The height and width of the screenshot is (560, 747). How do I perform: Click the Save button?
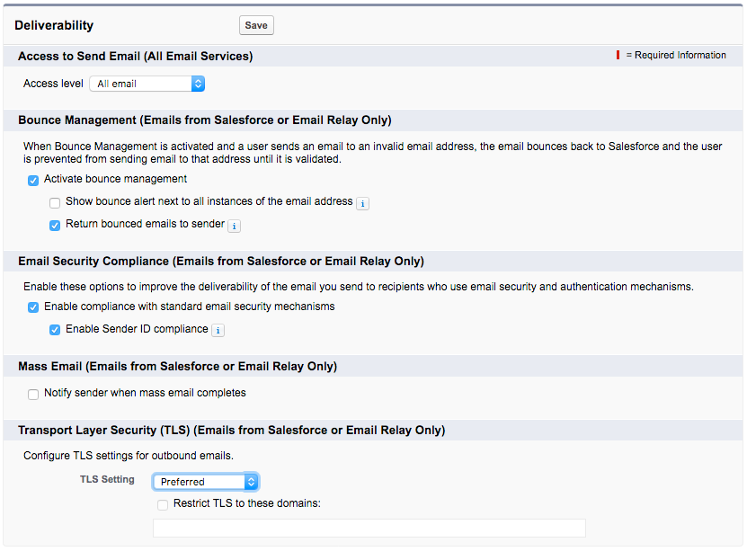[256, 25]
